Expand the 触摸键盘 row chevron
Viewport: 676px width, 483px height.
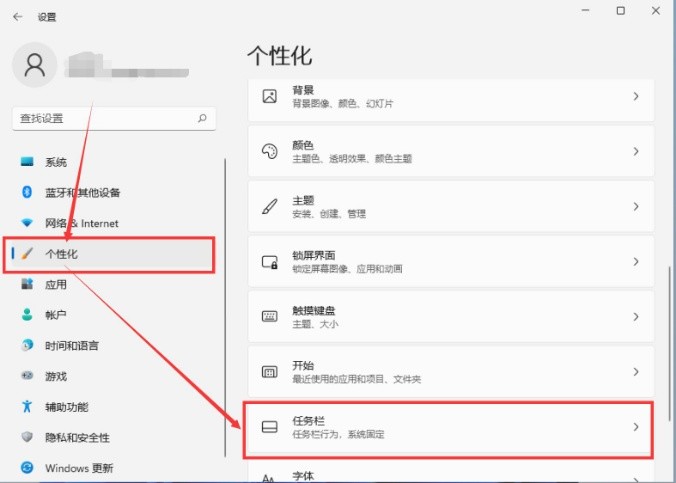pos(636,317)
